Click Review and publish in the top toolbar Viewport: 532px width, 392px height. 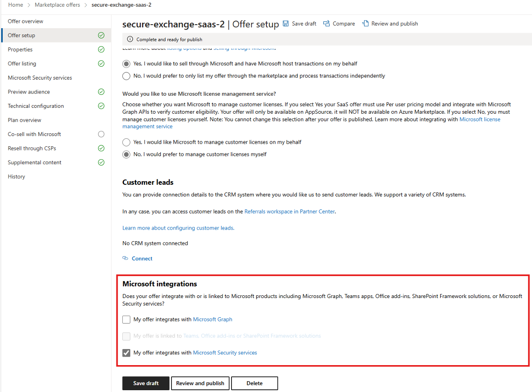point(394,23)
